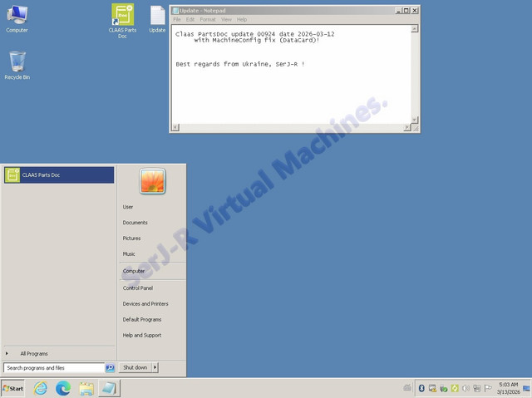Click Notepad vertical scrollbar up arrow

(414, 29)
